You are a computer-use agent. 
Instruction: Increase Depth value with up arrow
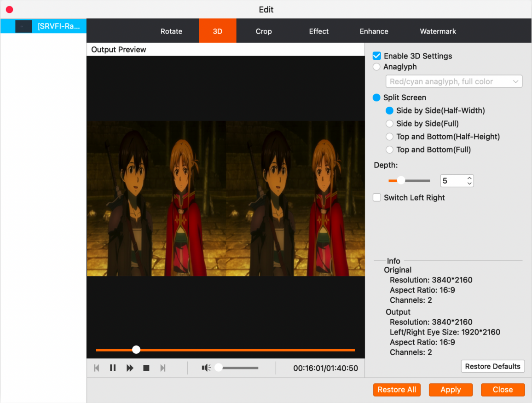(x=469, y=178)
